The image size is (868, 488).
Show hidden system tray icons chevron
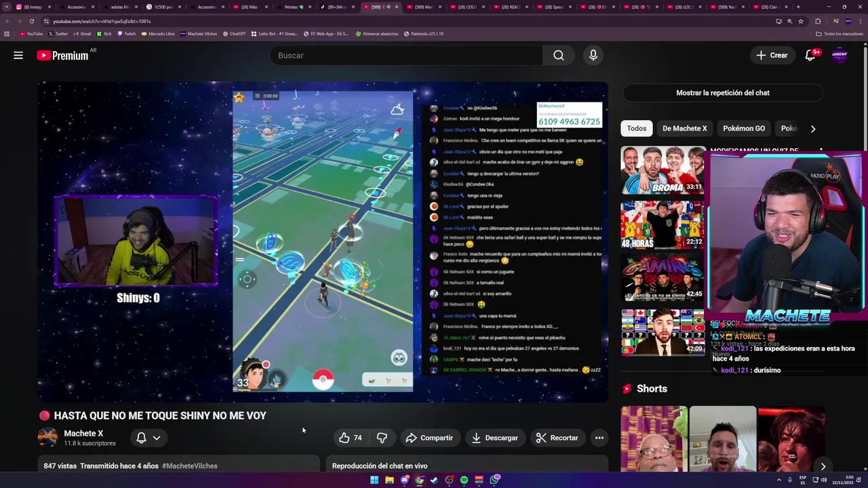pyautogui.click(x=778, y=480)
